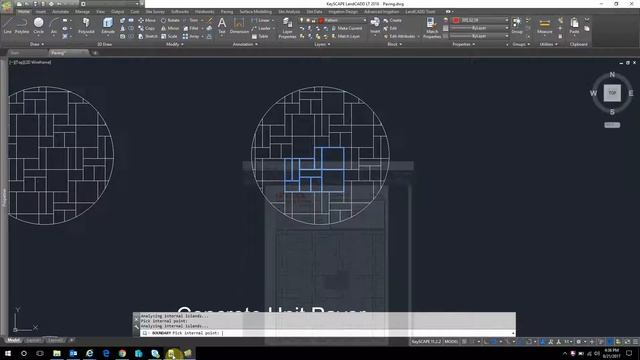
Task: Expand the Draw panel
Action: pyautogui.click(x=37, y=44)
